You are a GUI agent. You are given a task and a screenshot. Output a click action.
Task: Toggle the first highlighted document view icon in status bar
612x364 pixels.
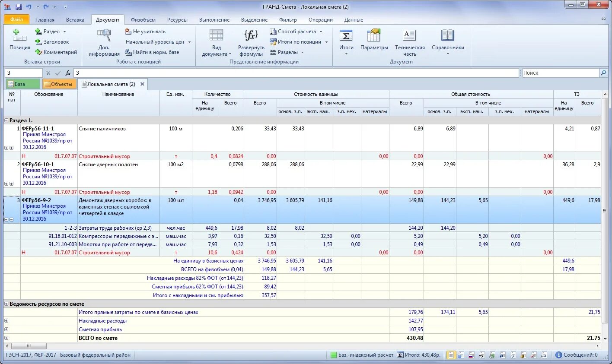tap(451, 355)
